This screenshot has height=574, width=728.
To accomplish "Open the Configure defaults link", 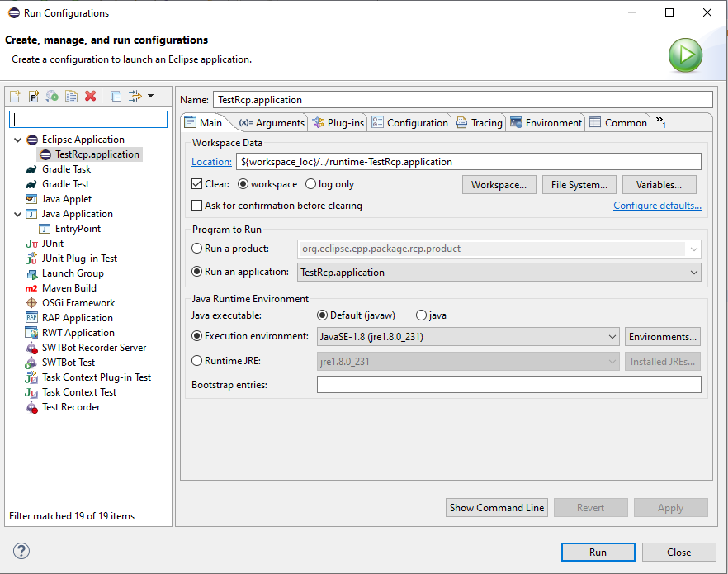I will 657,206.
